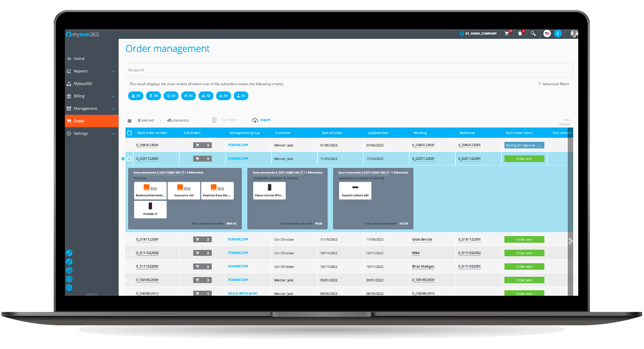Click the US flag language icon
Screen dimensions: 644x349
click(x=547, y=34)
